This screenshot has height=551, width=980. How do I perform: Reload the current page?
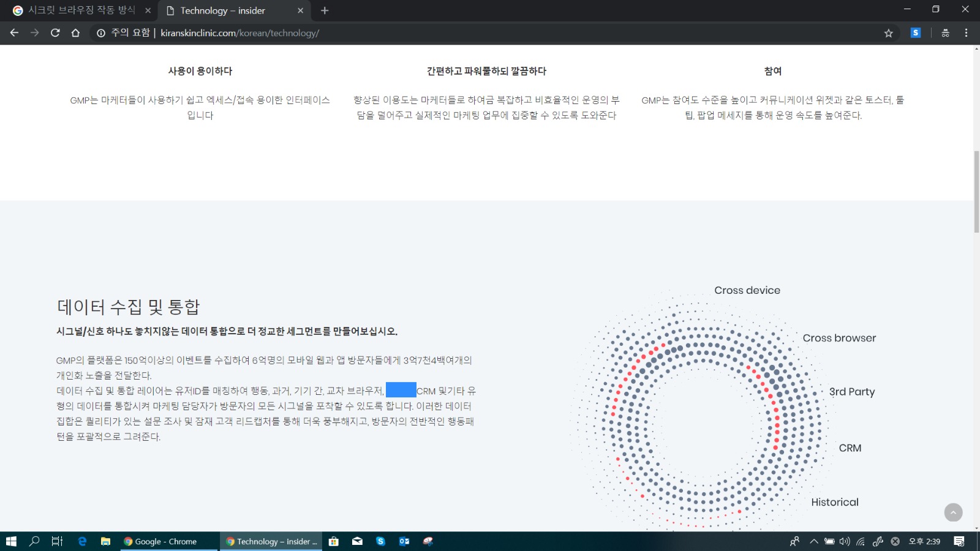click(55, 33)
